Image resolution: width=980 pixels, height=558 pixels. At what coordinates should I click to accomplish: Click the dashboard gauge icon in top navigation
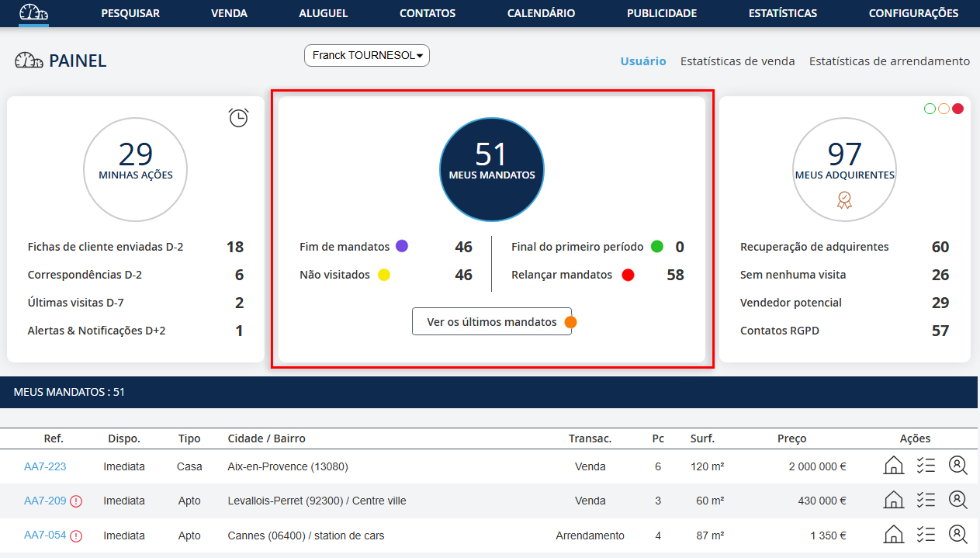pyautogui.click(x=33, y=13)
